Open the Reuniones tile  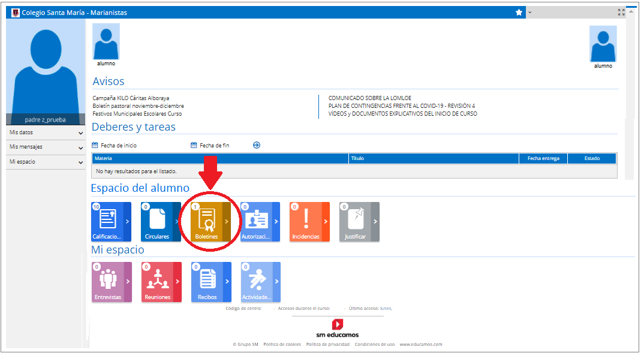(157, 282)
